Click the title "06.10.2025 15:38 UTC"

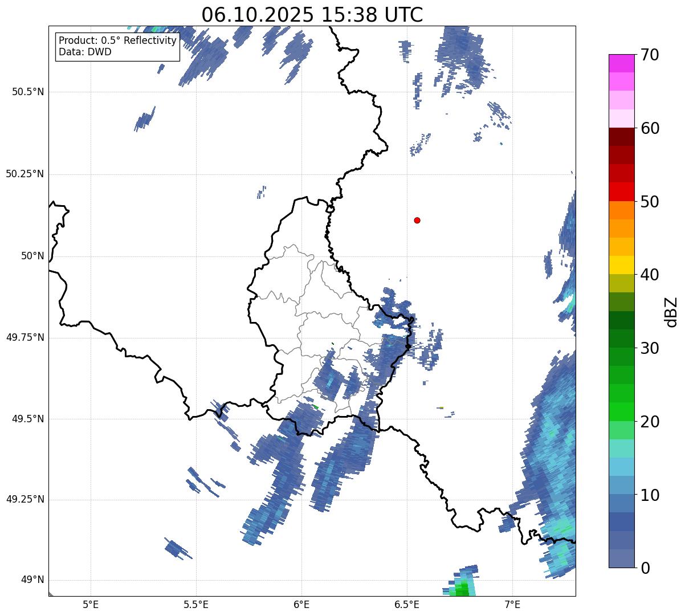312,14
